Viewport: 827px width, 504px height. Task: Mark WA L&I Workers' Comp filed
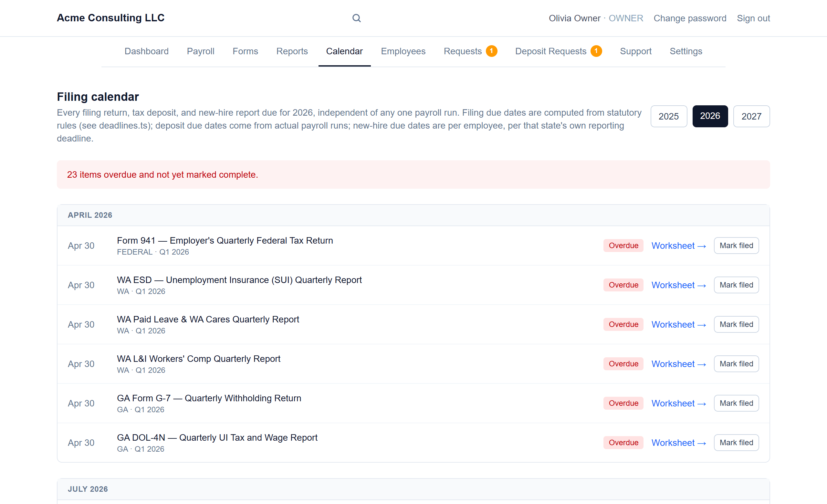(736, 364)
